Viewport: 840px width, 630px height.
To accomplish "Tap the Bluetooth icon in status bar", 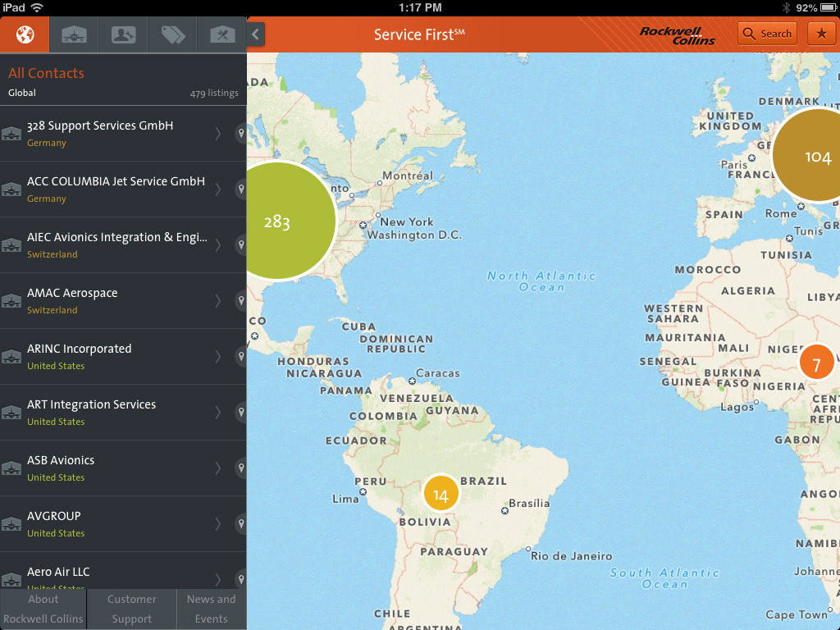I will (x=786, y=7).
